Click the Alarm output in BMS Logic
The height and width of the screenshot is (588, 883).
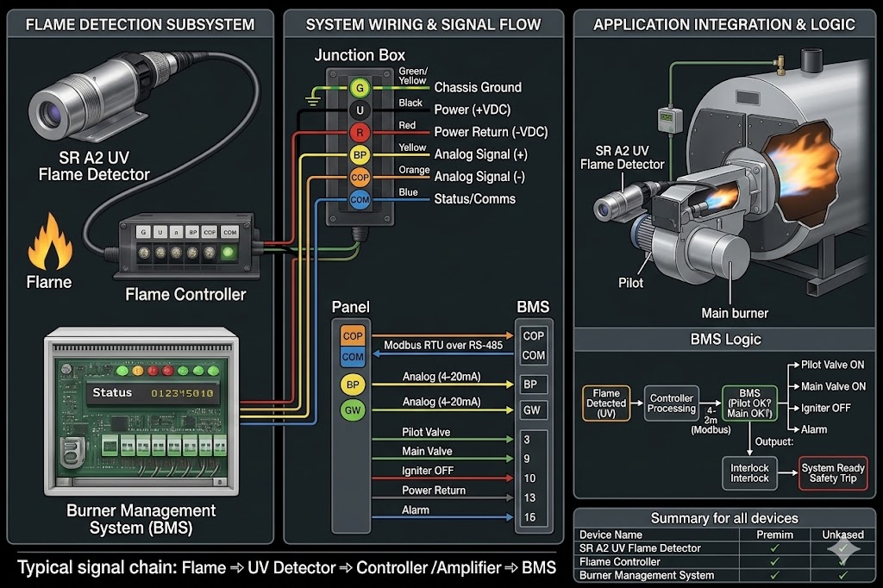(x=814, y=429)
